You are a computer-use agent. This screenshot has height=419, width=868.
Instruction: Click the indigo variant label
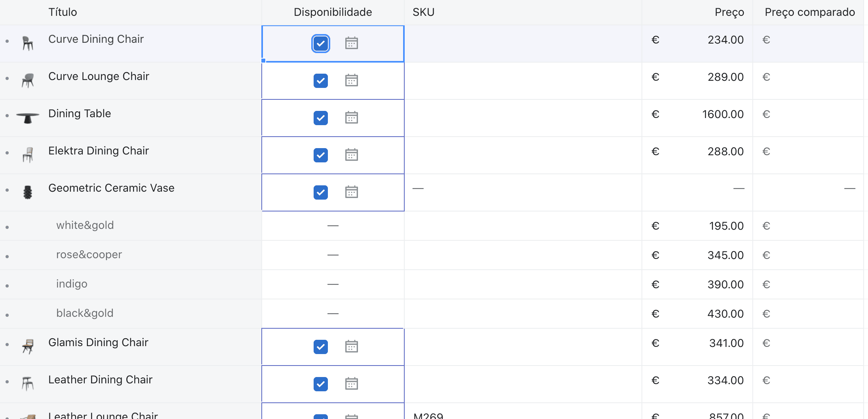click(72, 284)
